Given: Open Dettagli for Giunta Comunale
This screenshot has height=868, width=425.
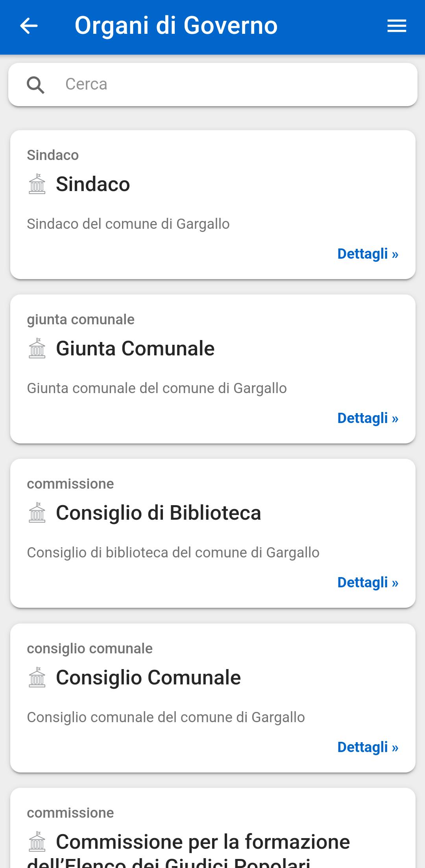Looking at the screenshot, I should [x=368, y=418].
